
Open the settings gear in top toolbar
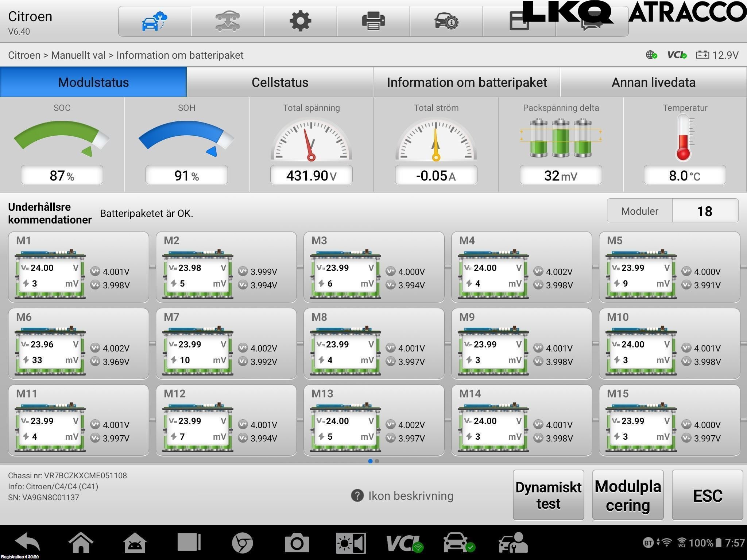(x=300, y=21)
